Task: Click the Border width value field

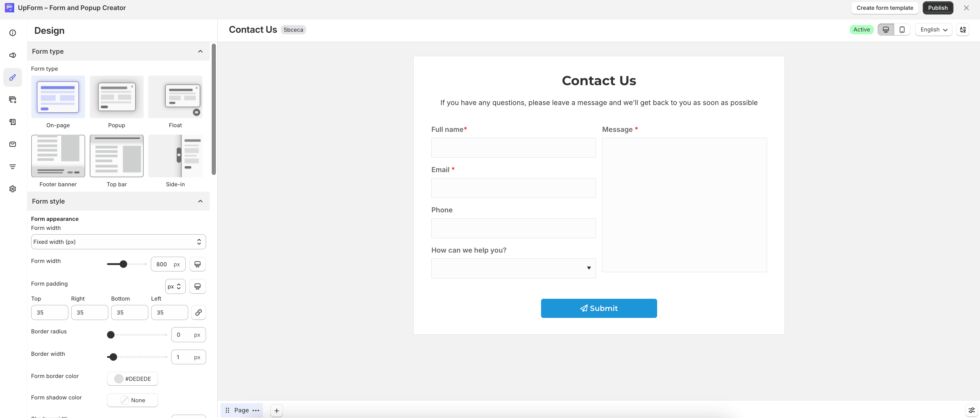Action: 188,357
